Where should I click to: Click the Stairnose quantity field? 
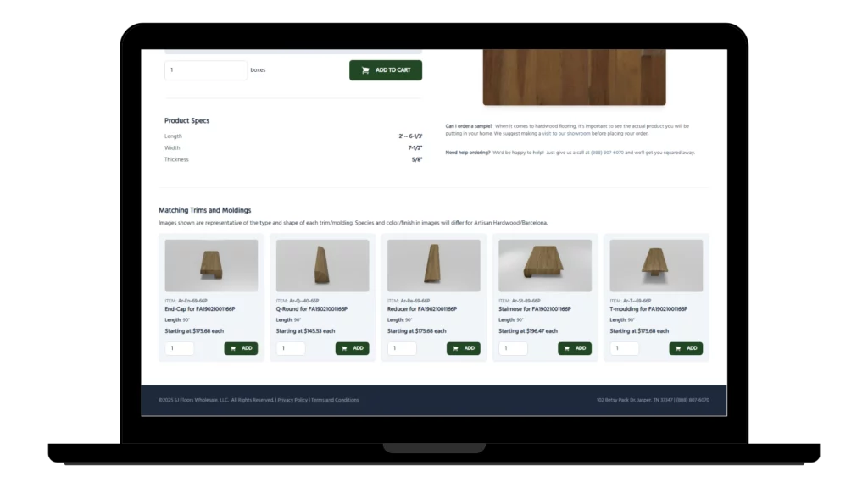513,348
